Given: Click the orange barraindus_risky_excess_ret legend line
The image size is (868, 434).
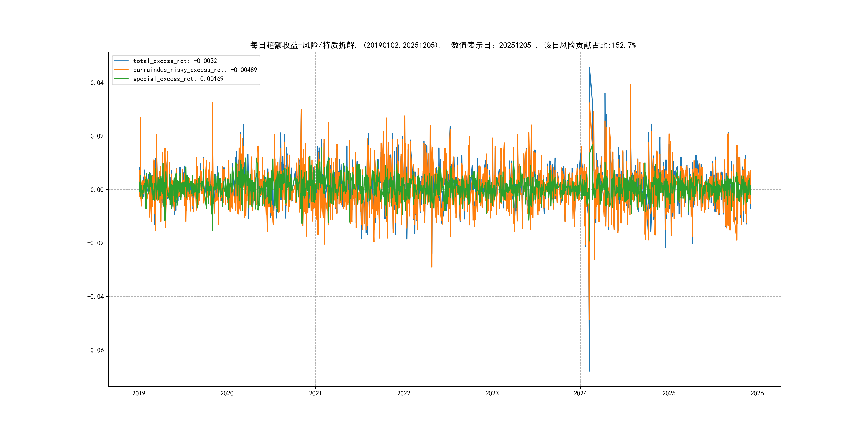Looking at the screenshot, I should click(121, 70).
